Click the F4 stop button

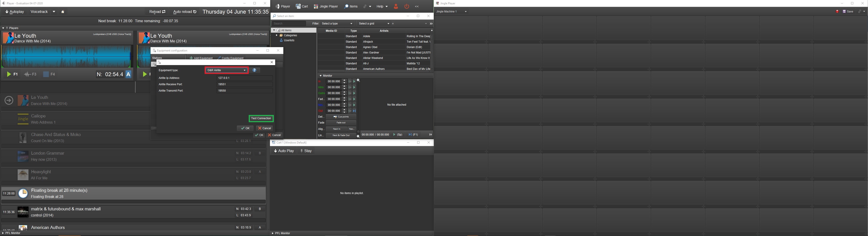click(49, 74)
